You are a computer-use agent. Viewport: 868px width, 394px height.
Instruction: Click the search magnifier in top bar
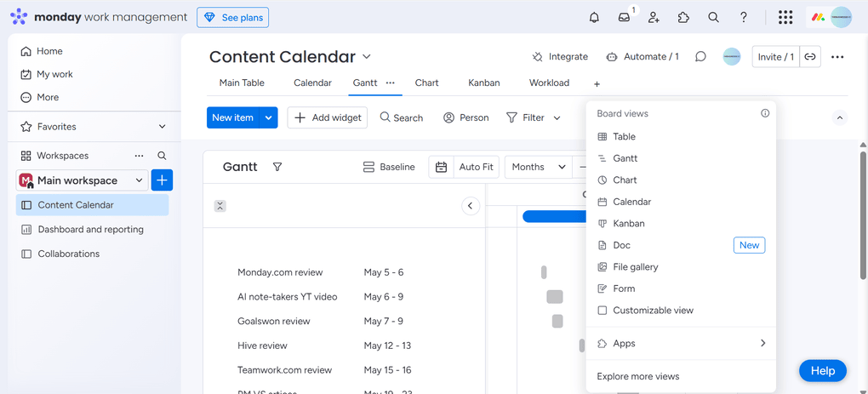713,17
